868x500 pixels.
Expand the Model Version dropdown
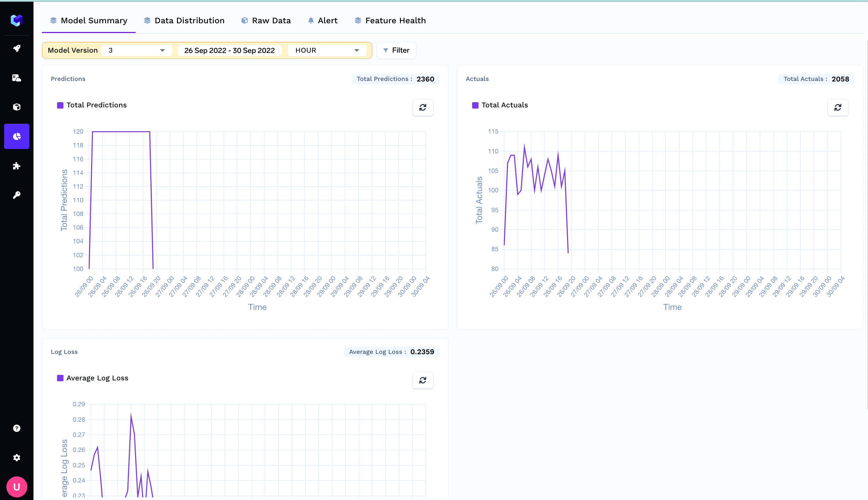(x=136, y=50)
